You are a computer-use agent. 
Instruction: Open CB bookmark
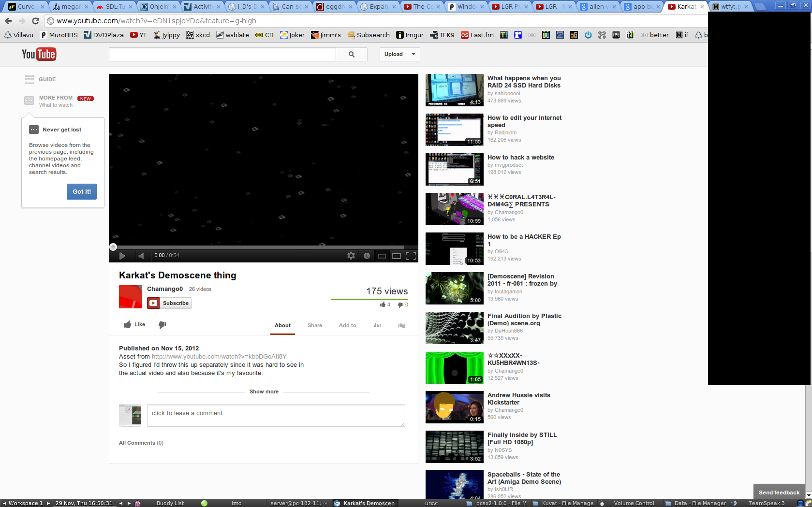pyautogui.click(x=265, y=35)
